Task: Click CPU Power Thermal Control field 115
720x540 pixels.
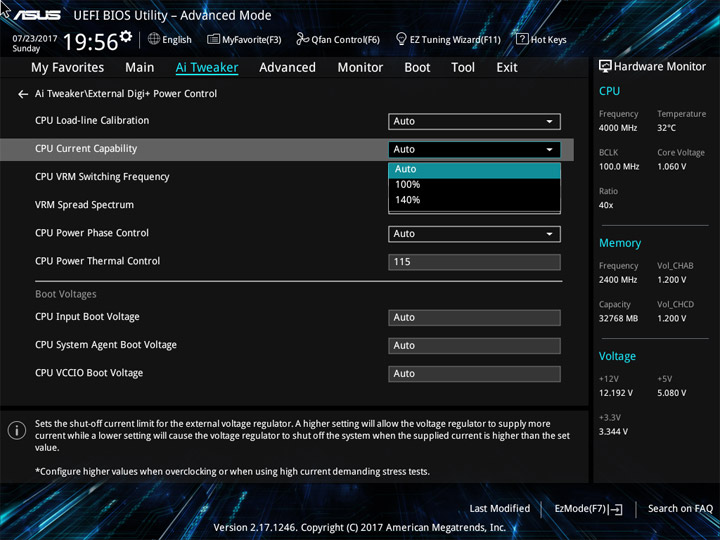Action: point(474,262)
